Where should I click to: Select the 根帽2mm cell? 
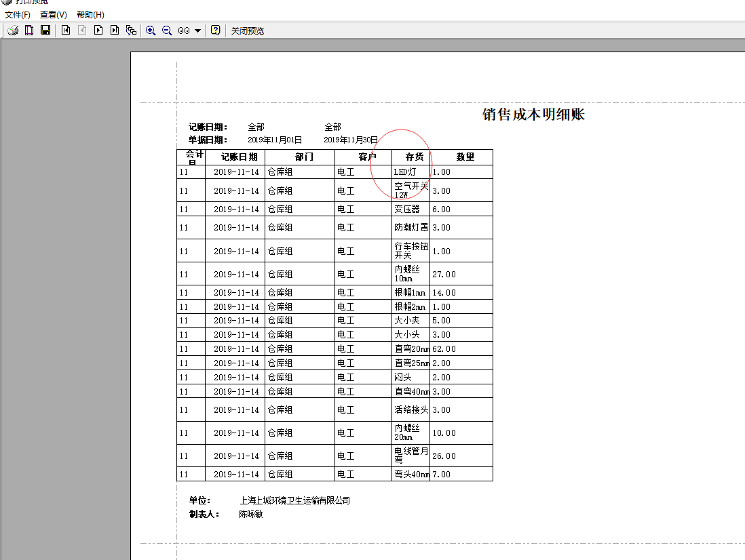410,306
